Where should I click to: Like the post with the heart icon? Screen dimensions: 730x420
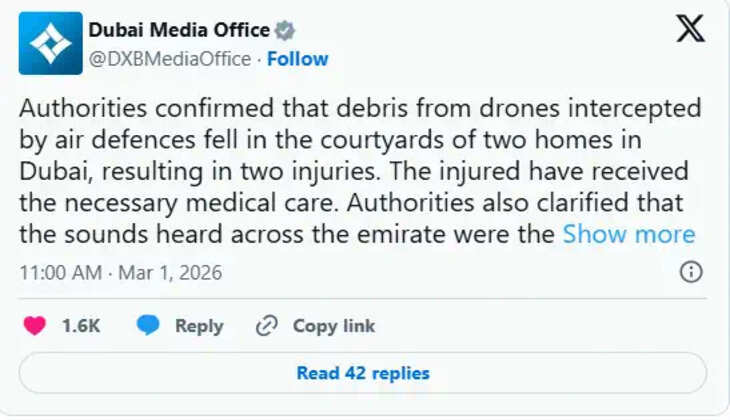click(34, 326)
